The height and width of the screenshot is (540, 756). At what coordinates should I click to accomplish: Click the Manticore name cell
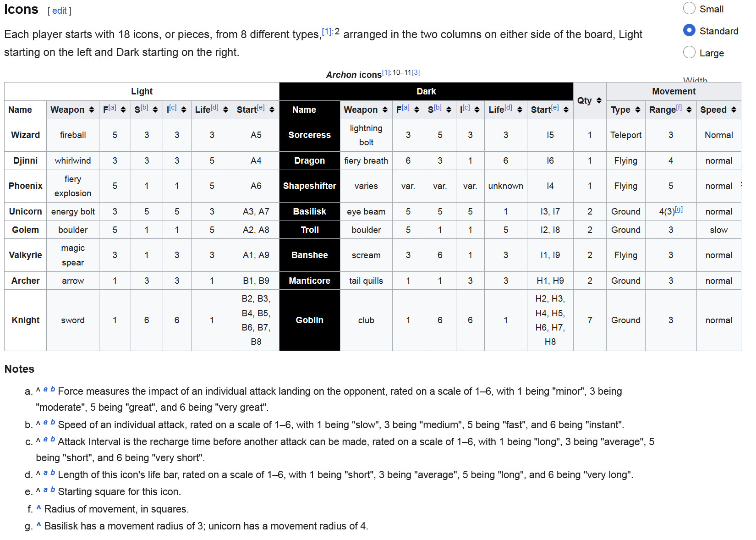click(x=309, y=281)
